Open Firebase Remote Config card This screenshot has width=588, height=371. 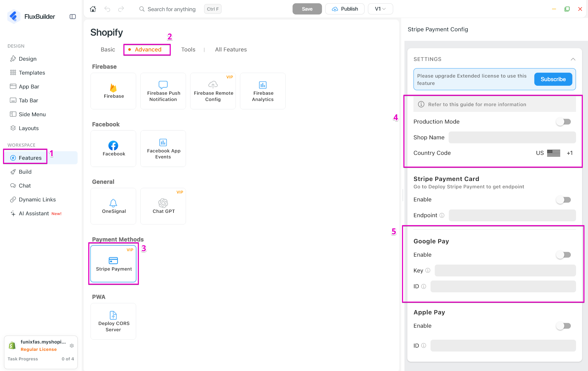[x=213, y=91]
